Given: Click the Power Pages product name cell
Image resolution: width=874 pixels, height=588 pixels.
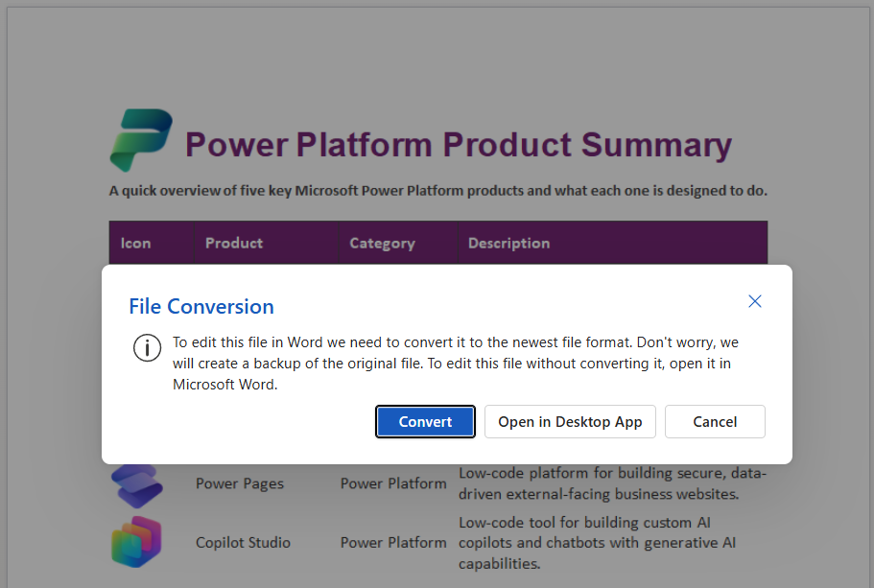Looking at the screenshot, I should [x=239, y=483].
